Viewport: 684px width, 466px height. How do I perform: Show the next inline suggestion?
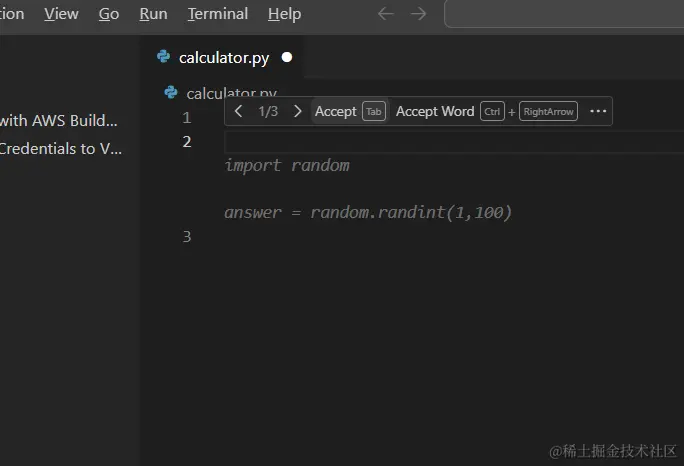tap(298, 111)
